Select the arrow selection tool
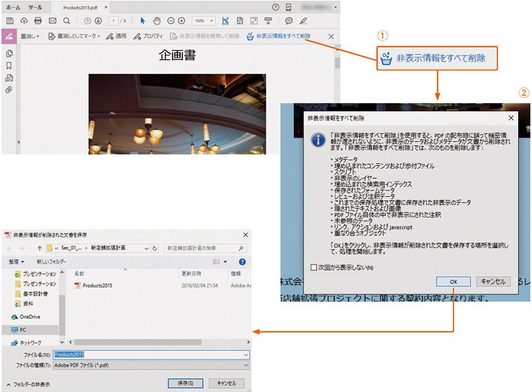Screen dimensions: 532x392 142,21
